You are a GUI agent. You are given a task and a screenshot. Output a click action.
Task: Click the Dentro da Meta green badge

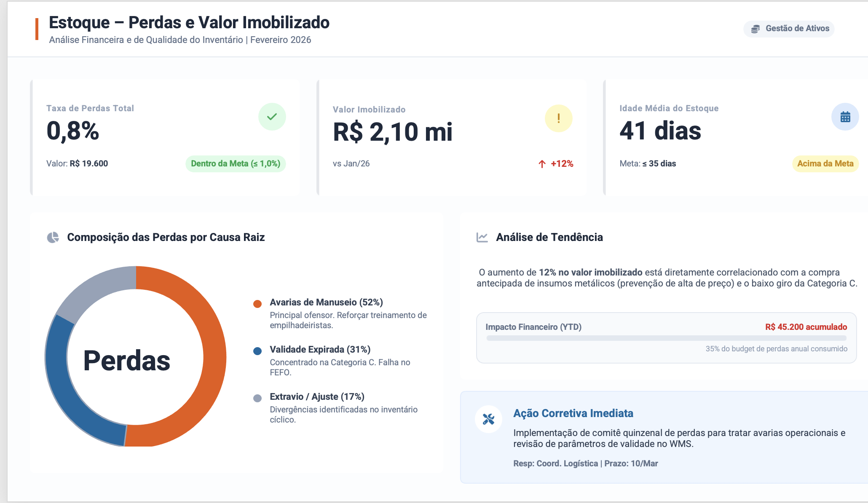click(236, 163)
